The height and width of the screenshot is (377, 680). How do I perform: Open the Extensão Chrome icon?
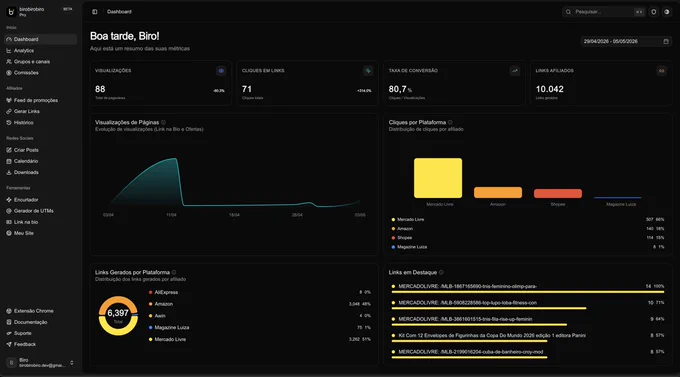(9, 311)
